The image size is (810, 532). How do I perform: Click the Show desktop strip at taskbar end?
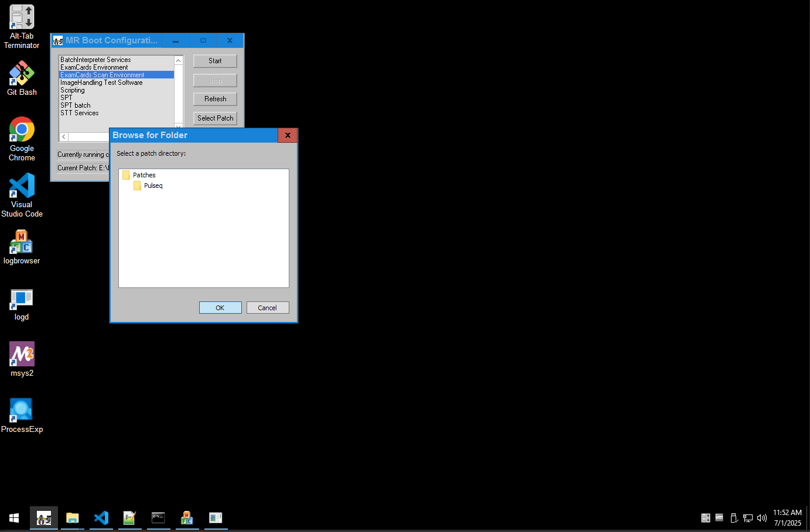click(x=808, y=518)
